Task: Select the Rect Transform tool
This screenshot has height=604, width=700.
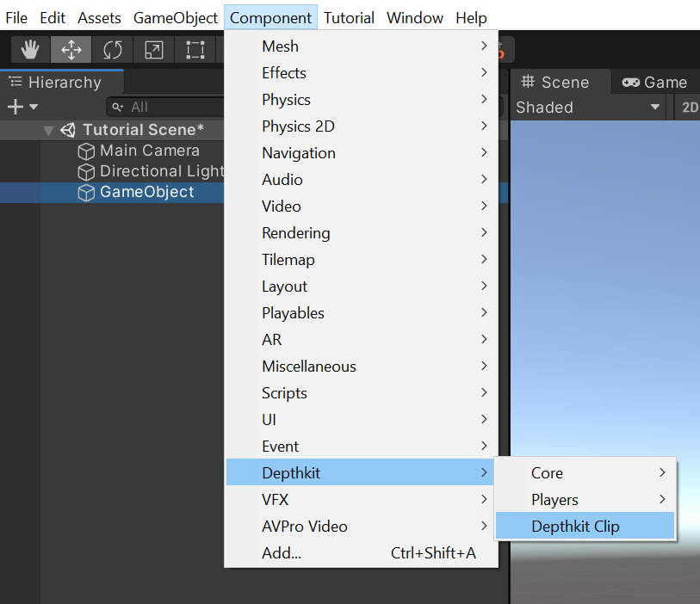Action: [x=195, y=50]
